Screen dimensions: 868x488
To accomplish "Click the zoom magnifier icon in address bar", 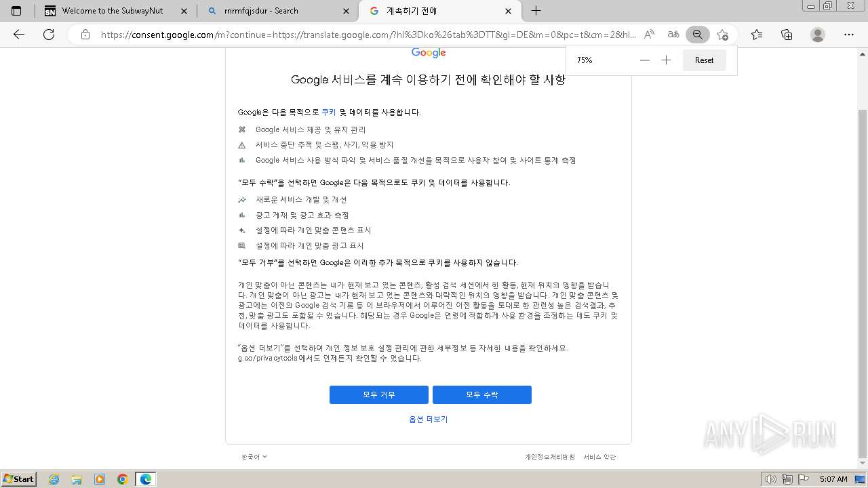I will (698, 35).
